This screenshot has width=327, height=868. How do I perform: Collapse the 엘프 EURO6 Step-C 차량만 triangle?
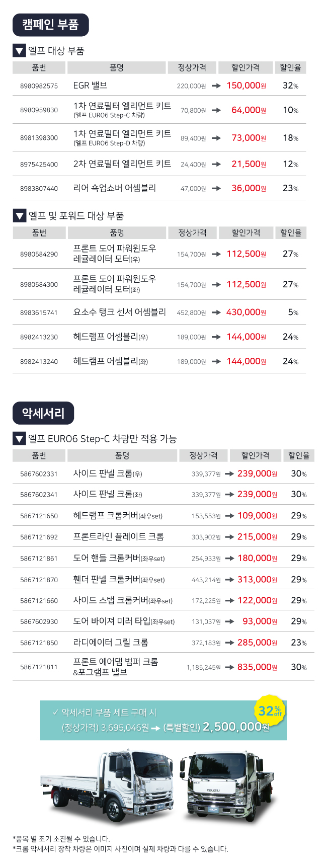click(x=19, y=439)
